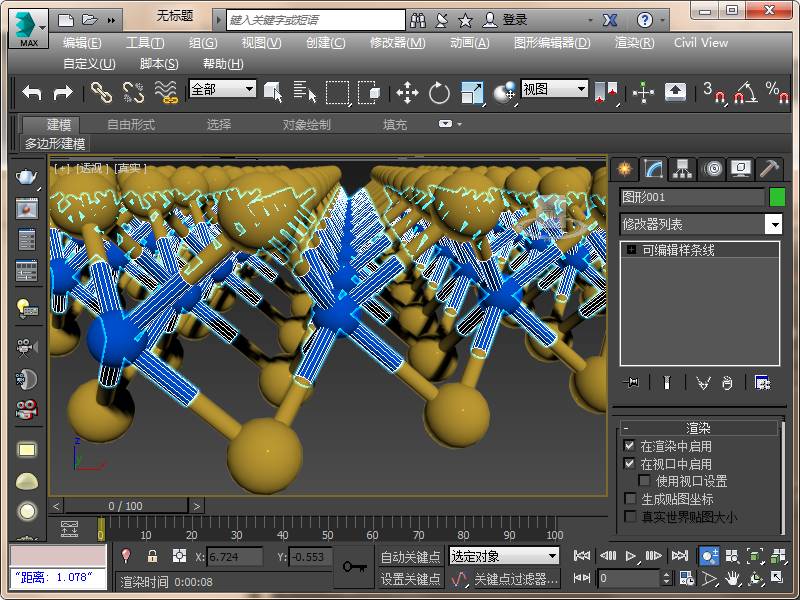This screenshot has height=600, width=800.
Task: Uncheck the 在视口中启用 option
Action: pos(629,464)
